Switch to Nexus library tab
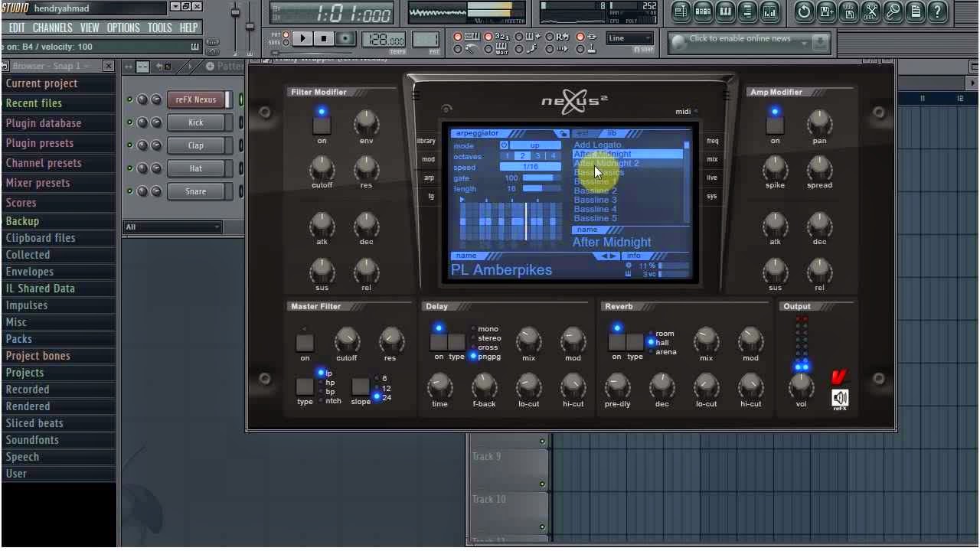 426,141
